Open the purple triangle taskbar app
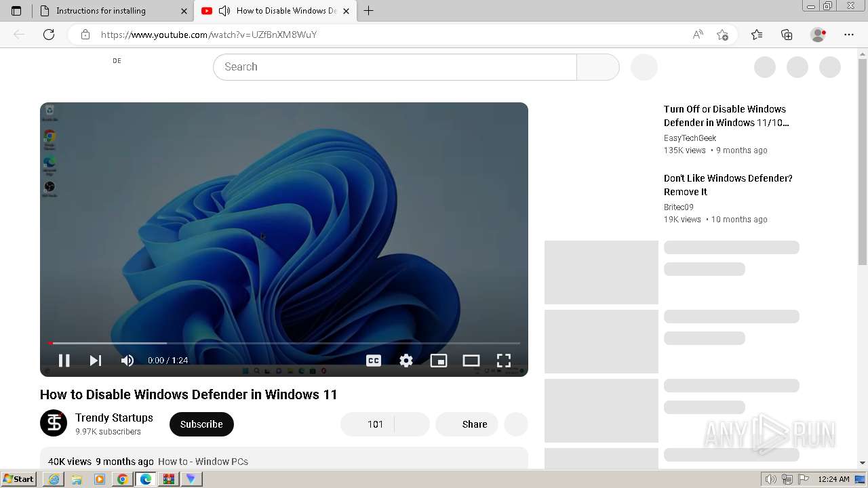The width and height of the screenshot is (868, 488). coord(191,479)
